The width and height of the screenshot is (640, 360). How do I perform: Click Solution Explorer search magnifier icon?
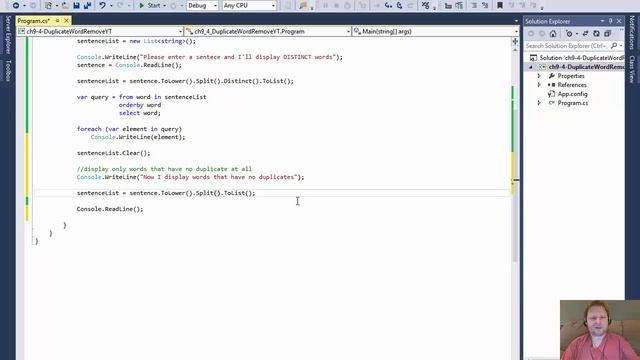[x=614, y=46]
